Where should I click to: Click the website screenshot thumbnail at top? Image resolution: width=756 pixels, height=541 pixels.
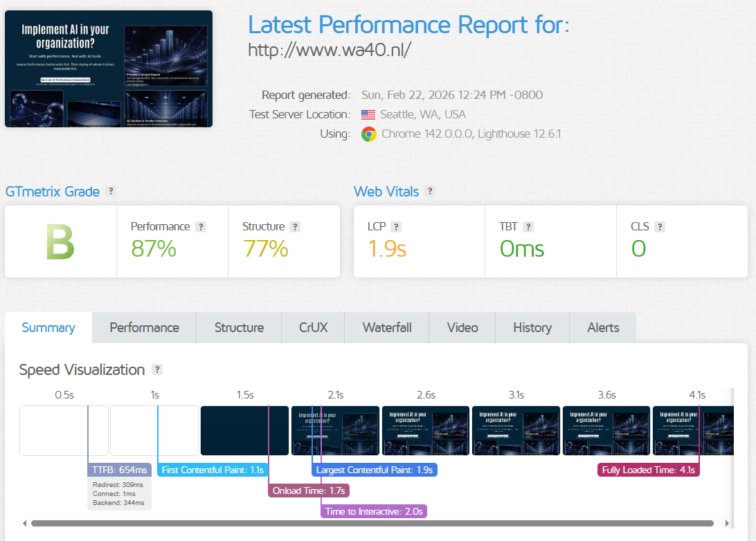109,69
